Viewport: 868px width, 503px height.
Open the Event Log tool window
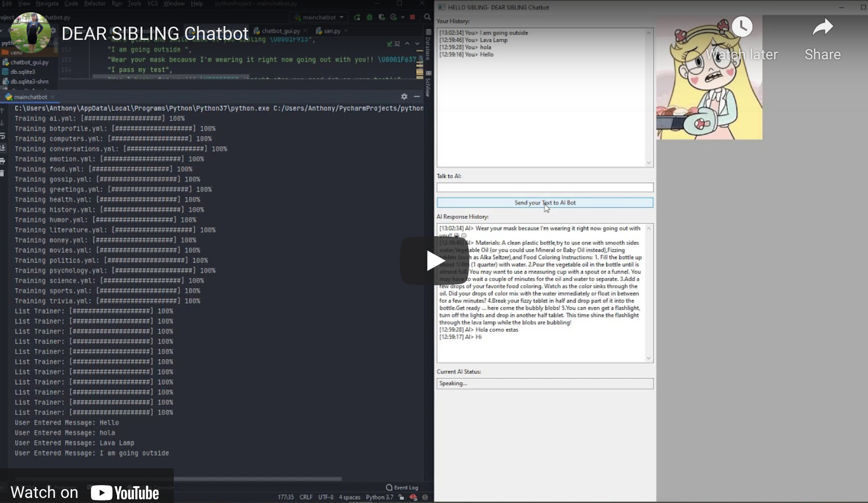coord(402,488)
